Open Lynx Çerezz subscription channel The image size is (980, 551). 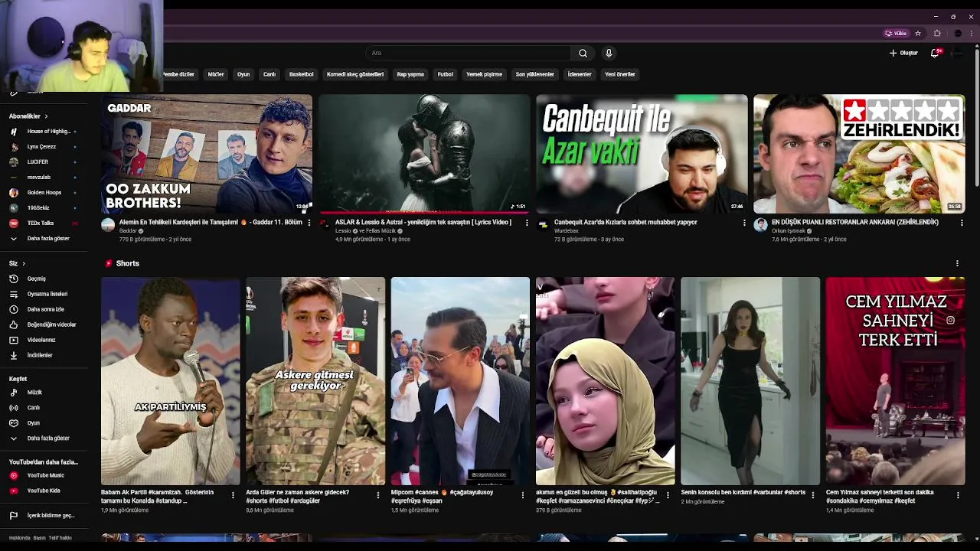tap(44, 146)
